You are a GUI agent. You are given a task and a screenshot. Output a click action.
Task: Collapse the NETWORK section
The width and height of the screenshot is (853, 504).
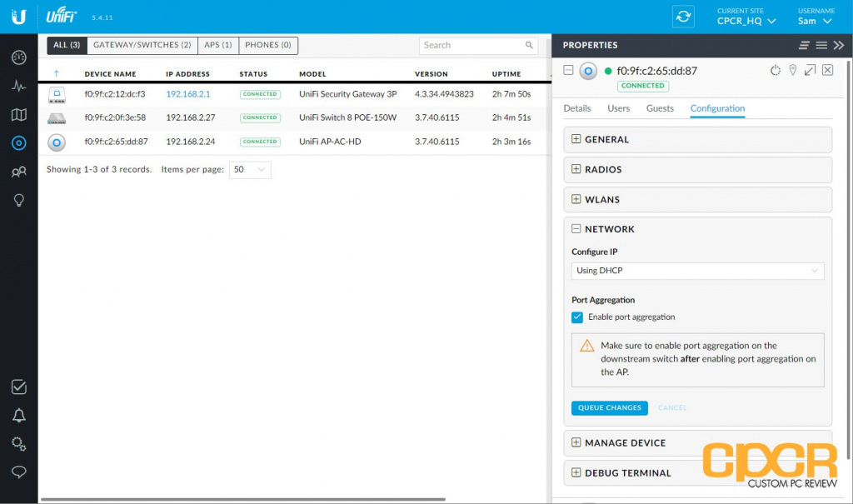click(x=576, y=229)
